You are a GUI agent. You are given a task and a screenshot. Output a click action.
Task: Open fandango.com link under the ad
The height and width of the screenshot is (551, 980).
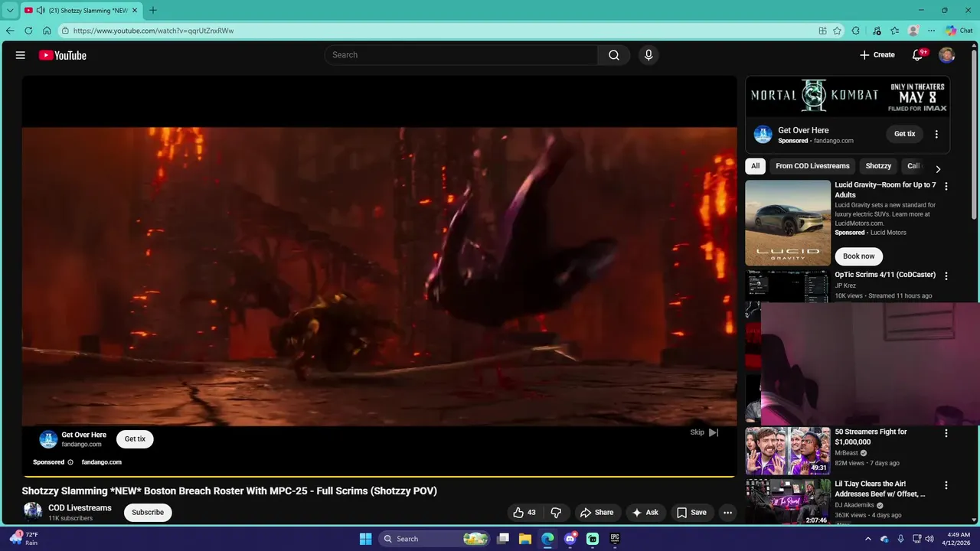tap(102, 462)
